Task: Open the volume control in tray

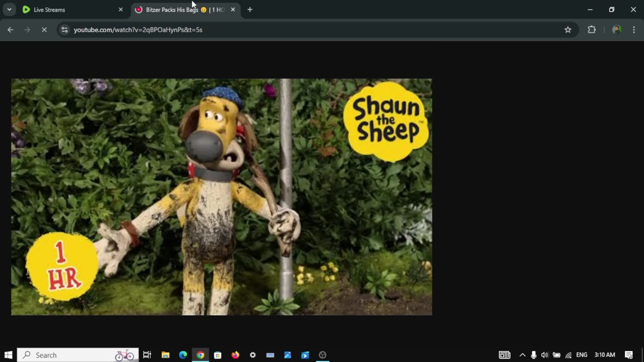Action: [544, 355]
